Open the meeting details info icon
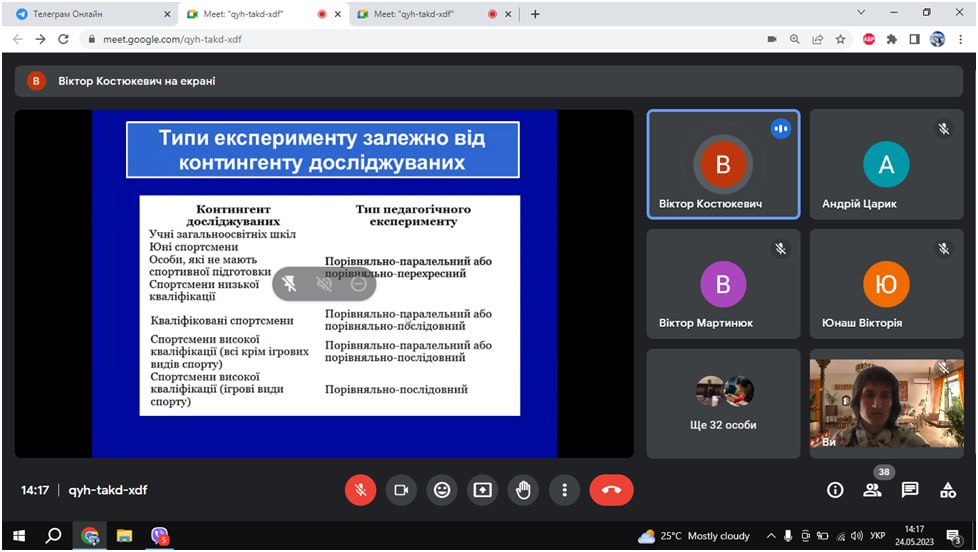The height and width of the screenshot is (552, 978). pyautogui.click(x=835, y=490)
